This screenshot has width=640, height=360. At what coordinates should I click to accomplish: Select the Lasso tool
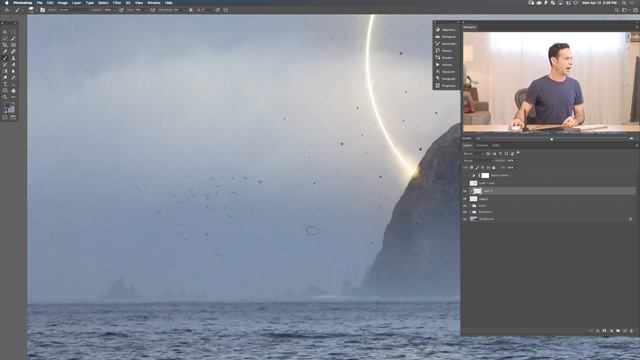[x=5, y=38]
